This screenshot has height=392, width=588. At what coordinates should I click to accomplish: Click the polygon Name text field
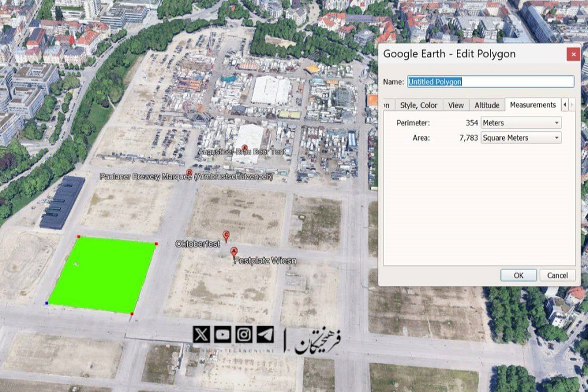point(490,82)
